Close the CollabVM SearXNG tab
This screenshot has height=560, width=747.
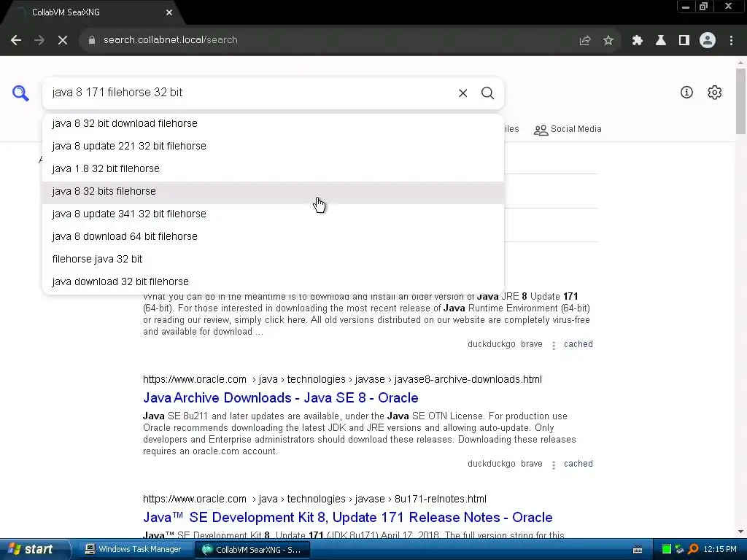coord(169,12)
